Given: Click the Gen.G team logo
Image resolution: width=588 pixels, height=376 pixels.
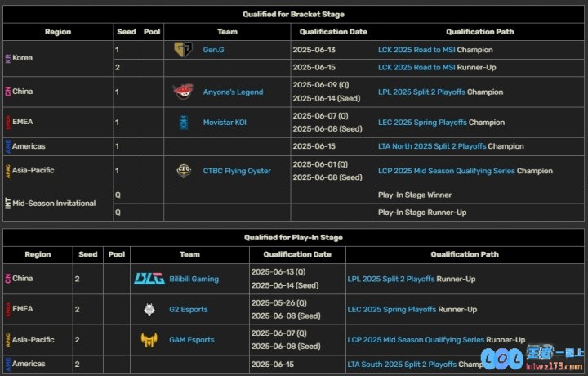Looking at the screenshot, I should [x=184, y=50].
